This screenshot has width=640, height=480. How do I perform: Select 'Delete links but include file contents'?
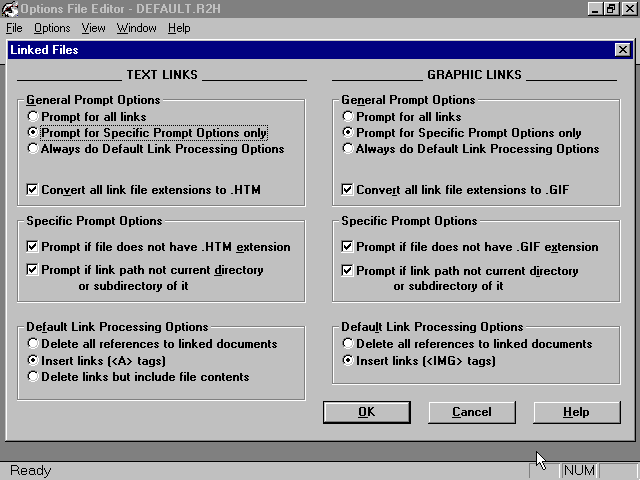coord(34,377)
